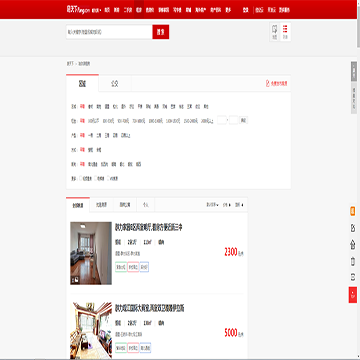Viewport: 360px width, 360px height.
Task: Open the listing title priced at 2300
Action: coord(149,228)
